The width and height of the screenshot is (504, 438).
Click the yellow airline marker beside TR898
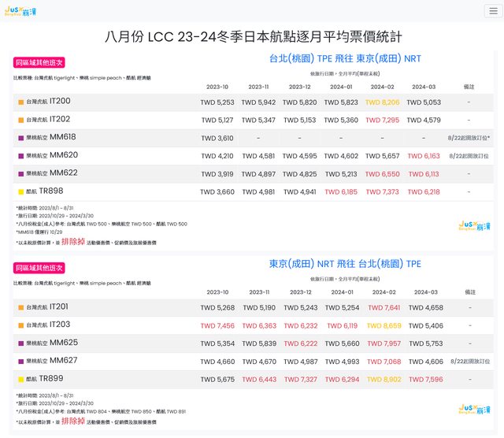(x=21, y=191)
